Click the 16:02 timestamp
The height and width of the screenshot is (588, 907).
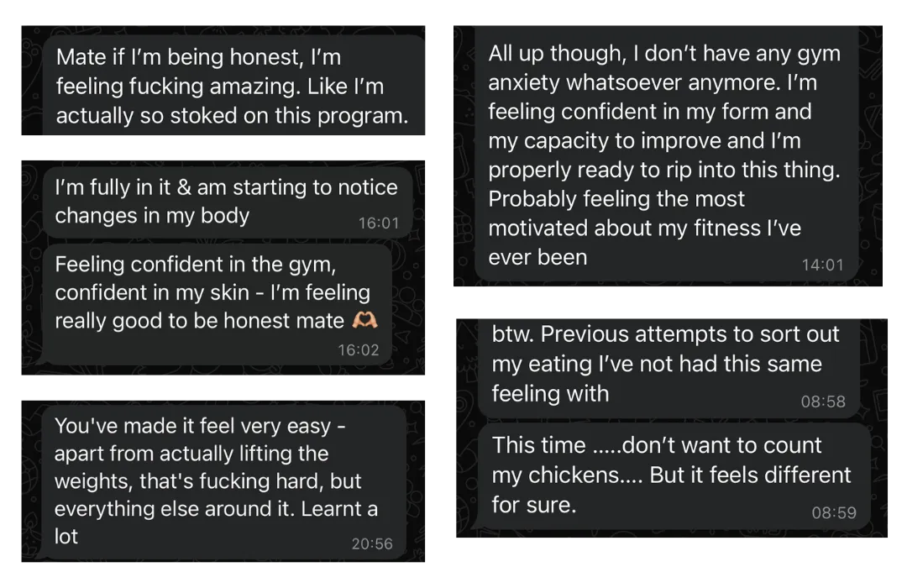pyautogui.click(x=359, y=349)
